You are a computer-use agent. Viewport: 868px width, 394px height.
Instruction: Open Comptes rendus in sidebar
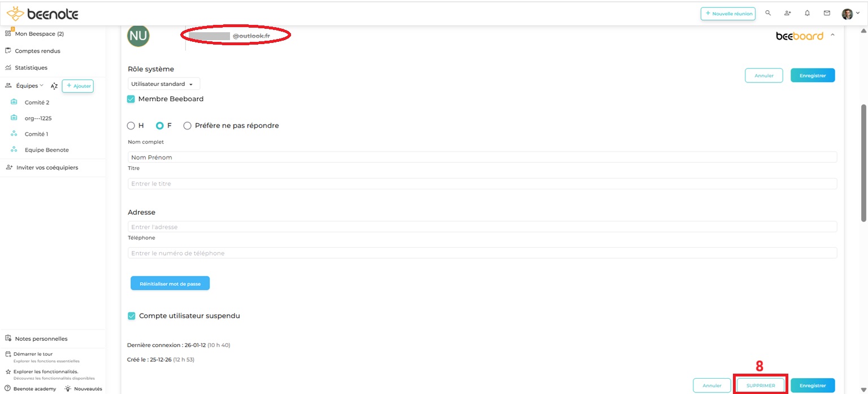point(37,51)
